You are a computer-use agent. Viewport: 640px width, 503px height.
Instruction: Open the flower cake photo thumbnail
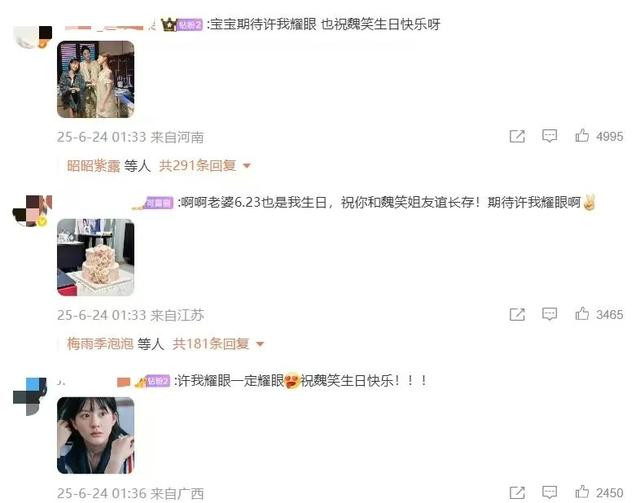click(x=96, y=257)
